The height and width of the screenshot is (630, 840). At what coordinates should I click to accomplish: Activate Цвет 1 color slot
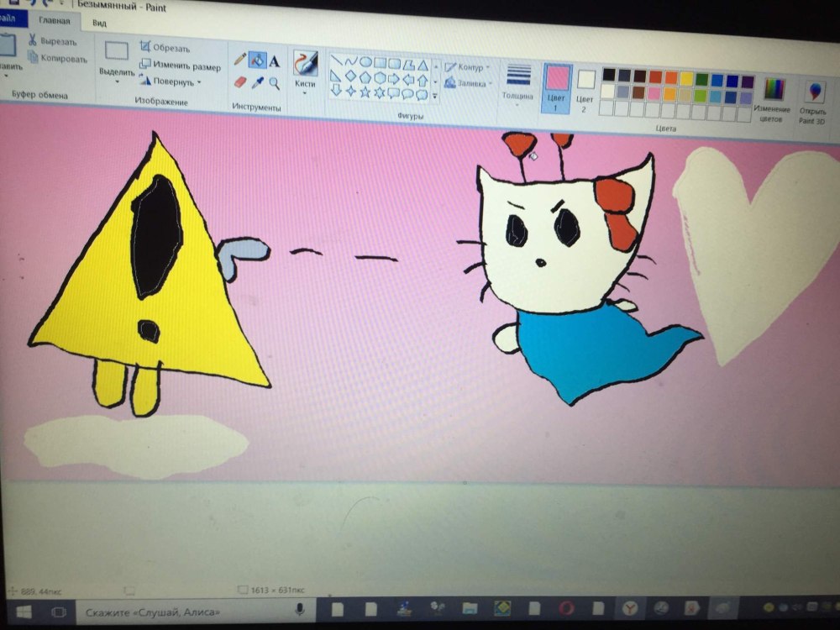tap(557, 88)
